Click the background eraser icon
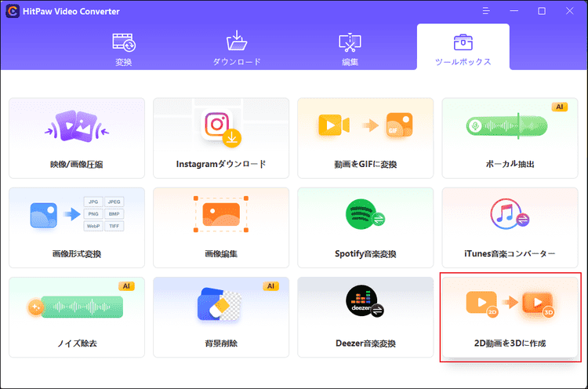The width and height of the screenshot is (588, 389). (x=220, y=304)
